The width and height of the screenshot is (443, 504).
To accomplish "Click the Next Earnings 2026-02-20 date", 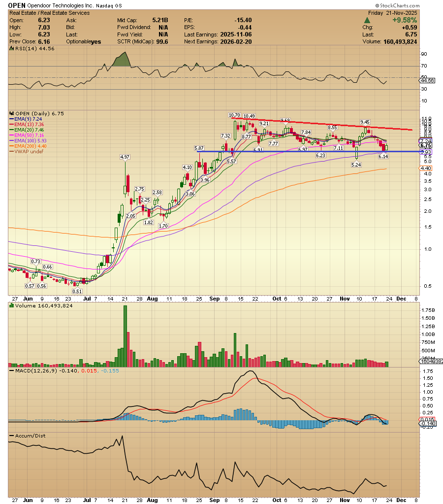I will coord(236,41).
